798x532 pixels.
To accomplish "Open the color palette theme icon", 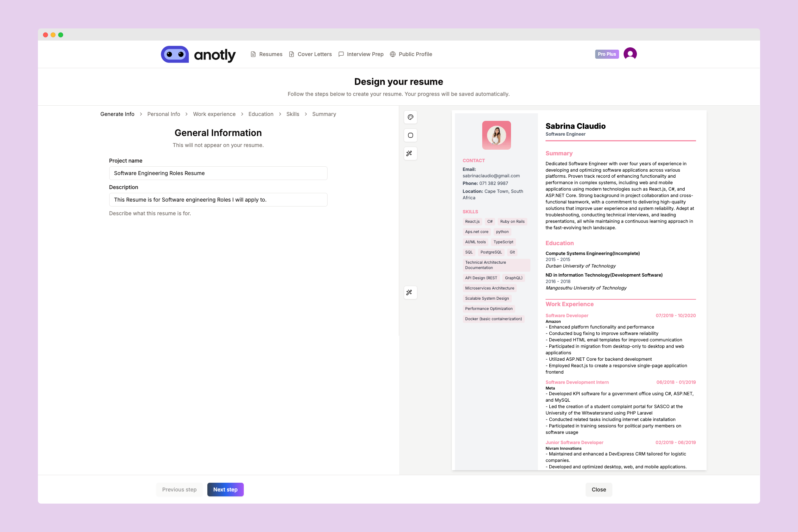I will pyautogui.click(x=410, y=117).
